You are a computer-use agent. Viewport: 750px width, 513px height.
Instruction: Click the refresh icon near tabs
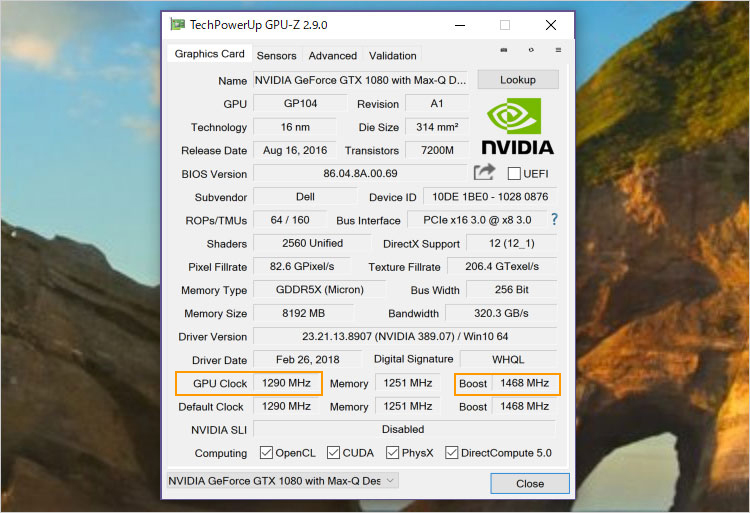tap(531, 50)
